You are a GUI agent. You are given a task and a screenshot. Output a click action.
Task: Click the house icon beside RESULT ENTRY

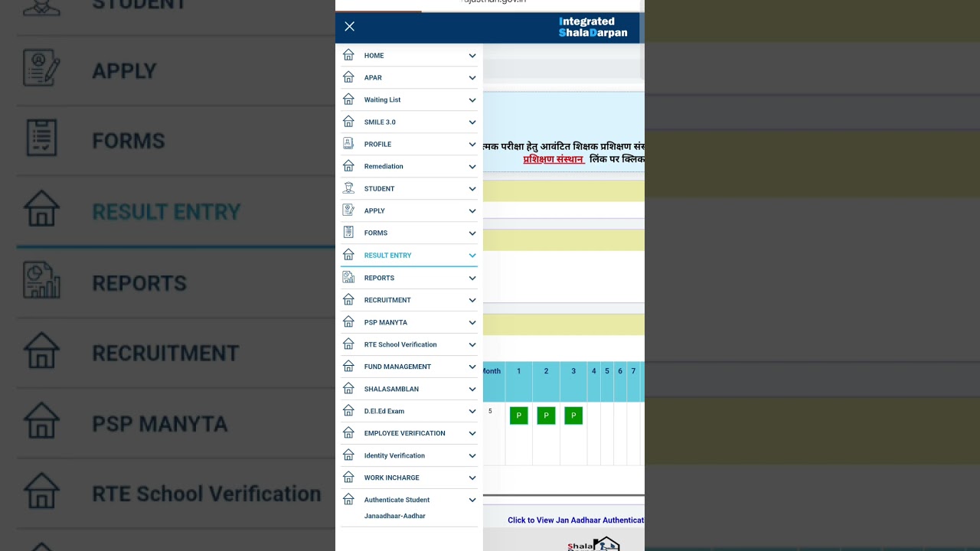coord(348,255)
